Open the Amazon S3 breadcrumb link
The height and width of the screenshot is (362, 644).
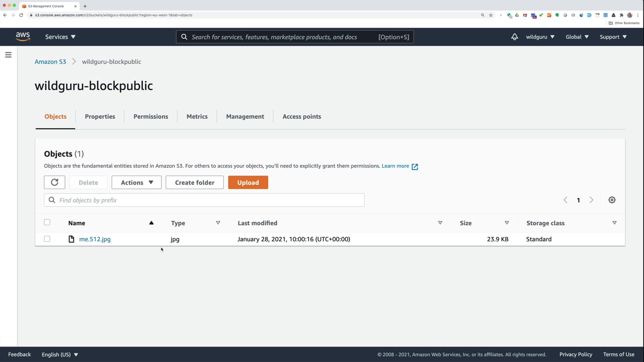(x=50, y=62)
